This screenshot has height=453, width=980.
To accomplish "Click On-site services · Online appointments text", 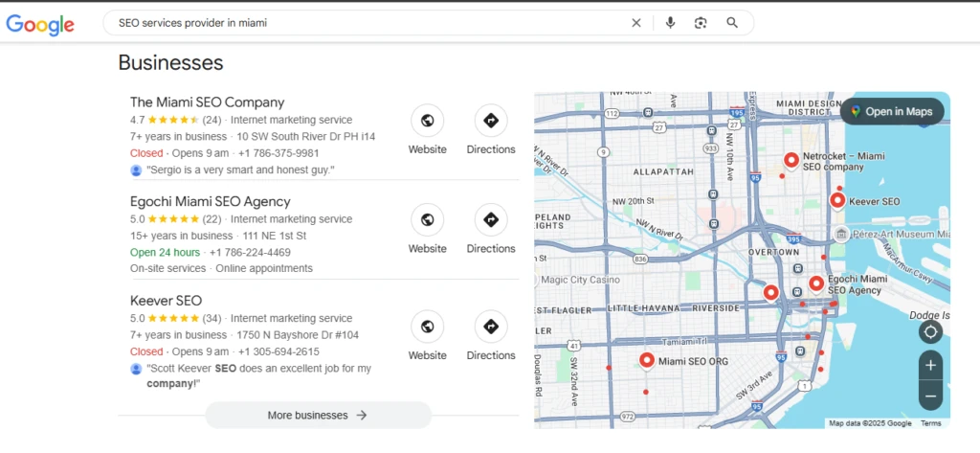I will pyautogui.click(x=221, y=268).
